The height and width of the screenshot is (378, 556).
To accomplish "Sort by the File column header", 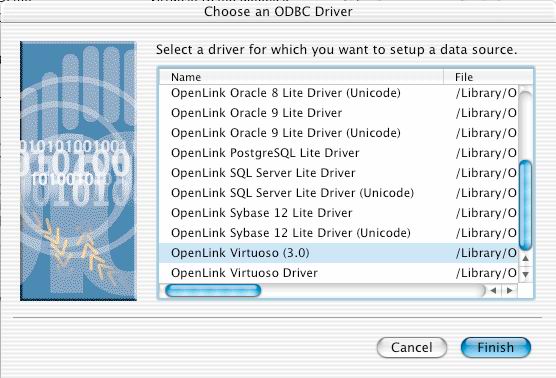I will [488, 77].
